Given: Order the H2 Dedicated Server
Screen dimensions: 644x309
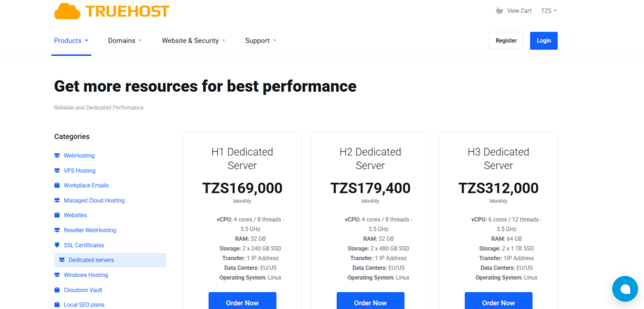Looking at the screenshot, I should click(370, 301).
